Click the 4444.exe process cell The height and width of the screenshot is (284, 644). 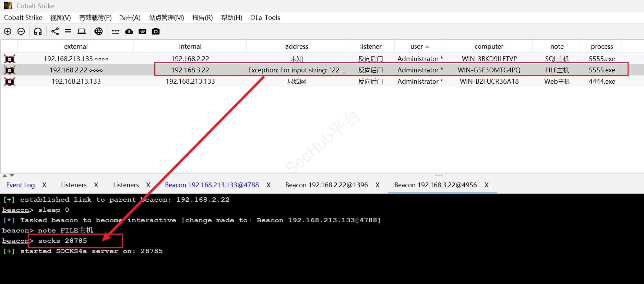coord(602,81)
